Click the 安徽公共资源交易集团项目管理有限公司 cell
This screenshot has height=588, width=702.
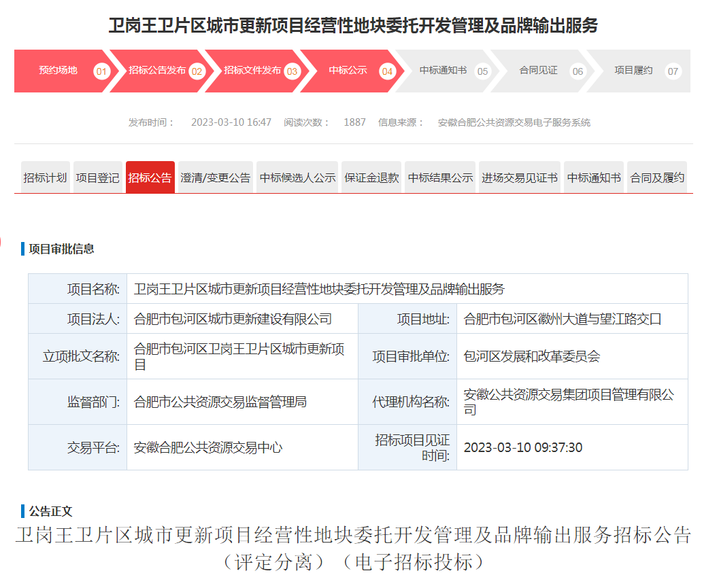pos(572,402)
